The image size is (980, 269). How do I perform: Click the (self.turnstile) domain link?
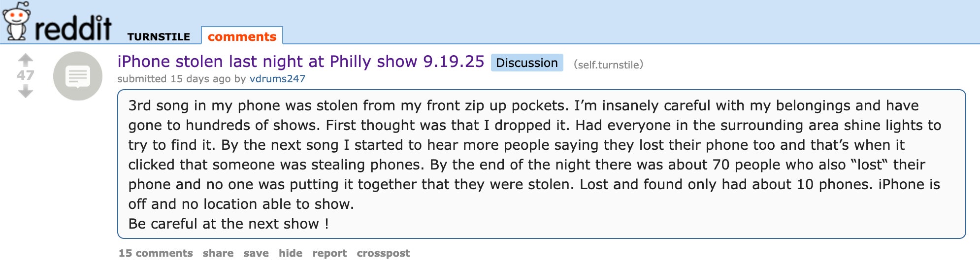tap(608, 65)
